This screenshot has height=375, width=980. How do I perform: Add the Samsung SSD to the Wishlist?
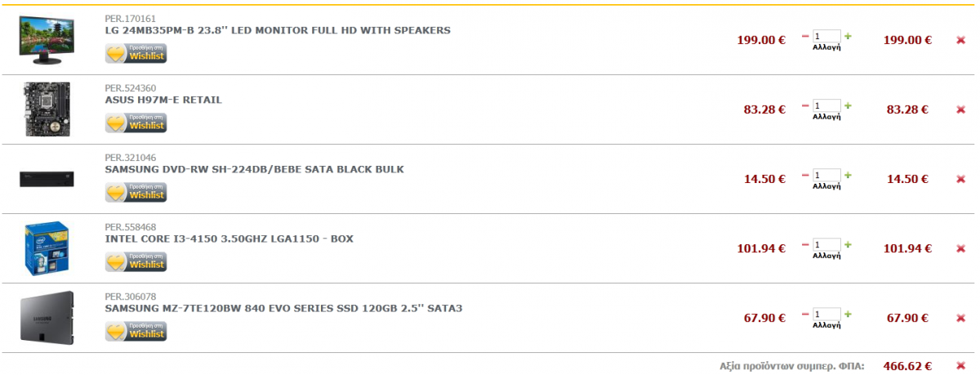136,331
